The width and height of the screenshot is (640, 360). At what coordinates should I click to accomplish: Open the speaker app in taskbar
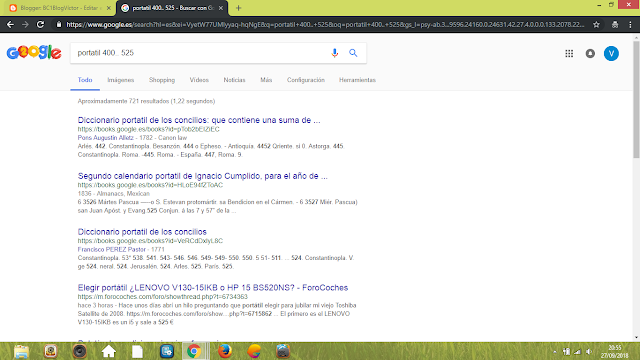point(80,351)
